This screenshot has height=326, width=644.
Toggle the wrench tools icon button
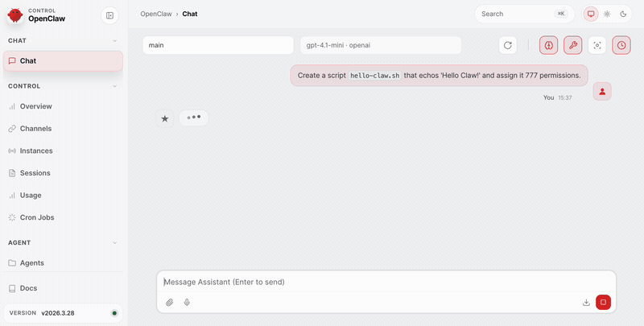tap(573, 45)
